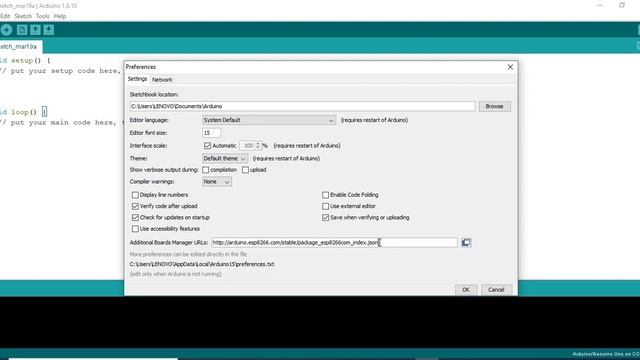
Task: Click the Save sketch toolbar icon
Action: pos(49,30)
